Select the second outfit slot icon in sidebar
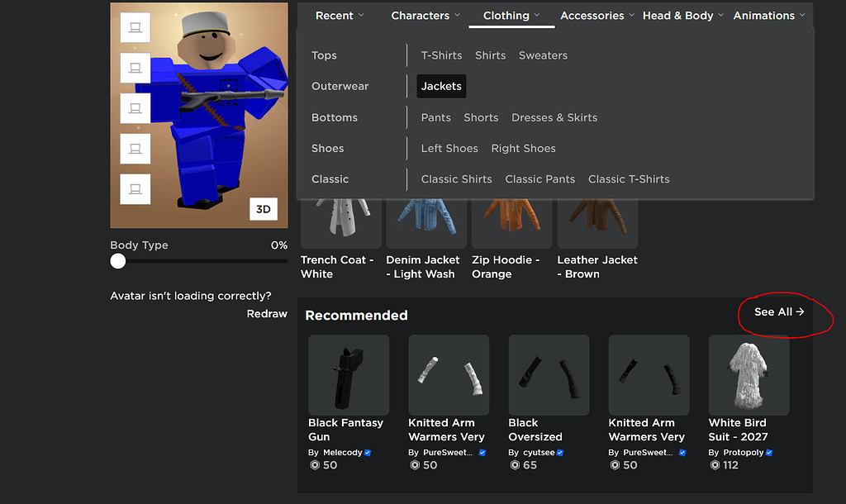This screenshot has height=504, width=846. tap(135, 68)
